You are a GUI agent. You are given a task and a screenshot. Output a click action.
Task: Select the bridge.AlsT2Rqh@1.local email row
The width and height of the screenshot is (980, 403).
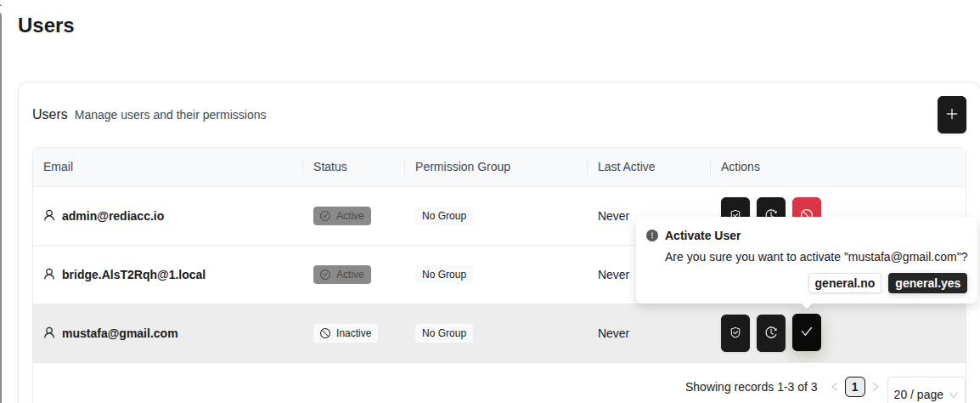point(133,275)
